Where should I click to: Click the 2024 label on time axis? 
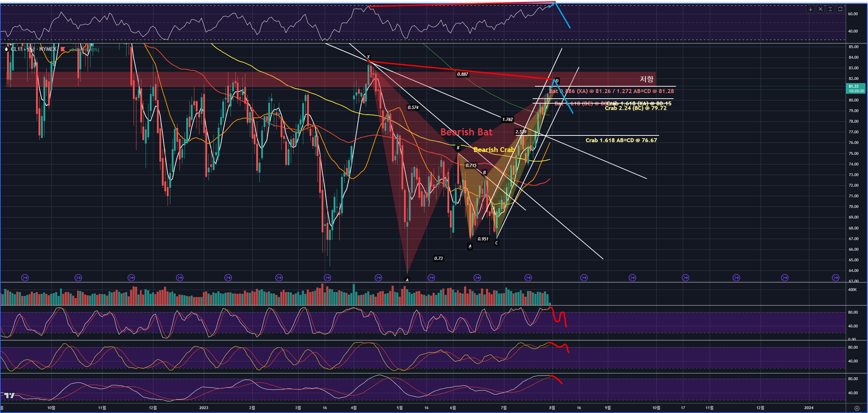(809, 408)
